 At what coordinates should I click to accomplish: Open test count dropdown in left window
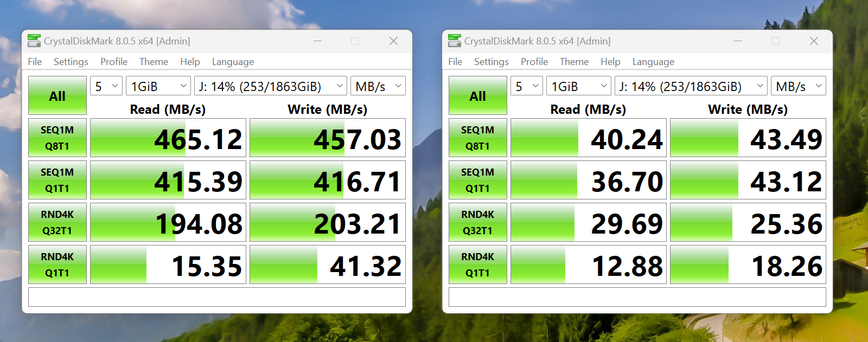(106, 86)
